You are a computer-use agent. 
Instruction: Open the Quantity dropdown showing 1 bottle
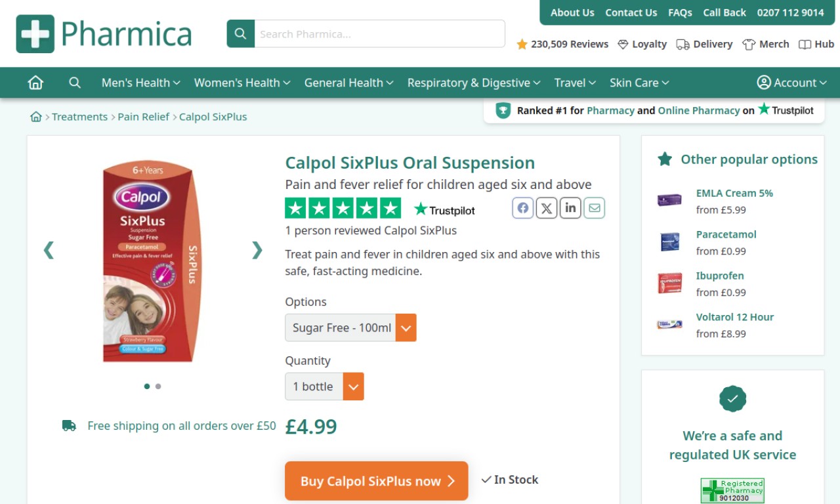[x=324, y=387]
